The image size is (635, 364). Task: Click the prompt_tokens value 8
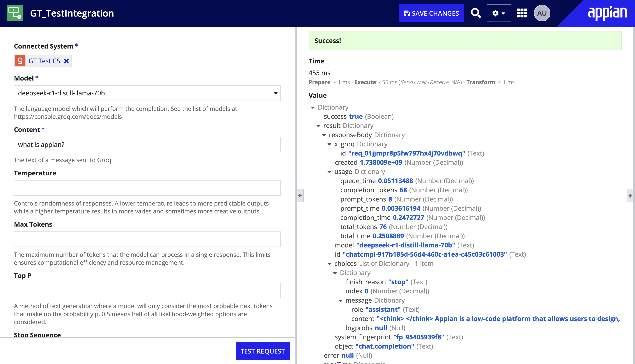390,199
